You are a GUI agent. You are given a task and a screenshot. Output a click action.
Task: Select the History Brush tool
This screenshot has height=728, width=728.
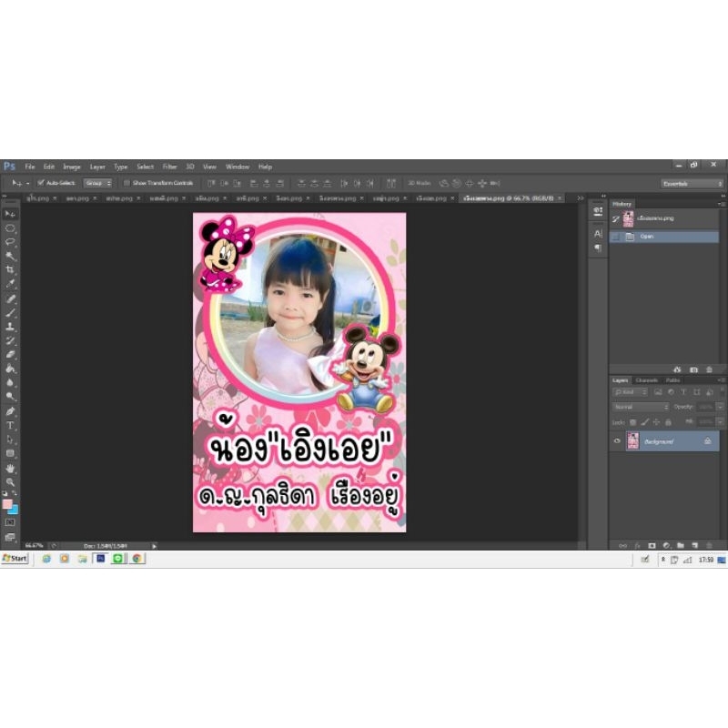(10, 340)
